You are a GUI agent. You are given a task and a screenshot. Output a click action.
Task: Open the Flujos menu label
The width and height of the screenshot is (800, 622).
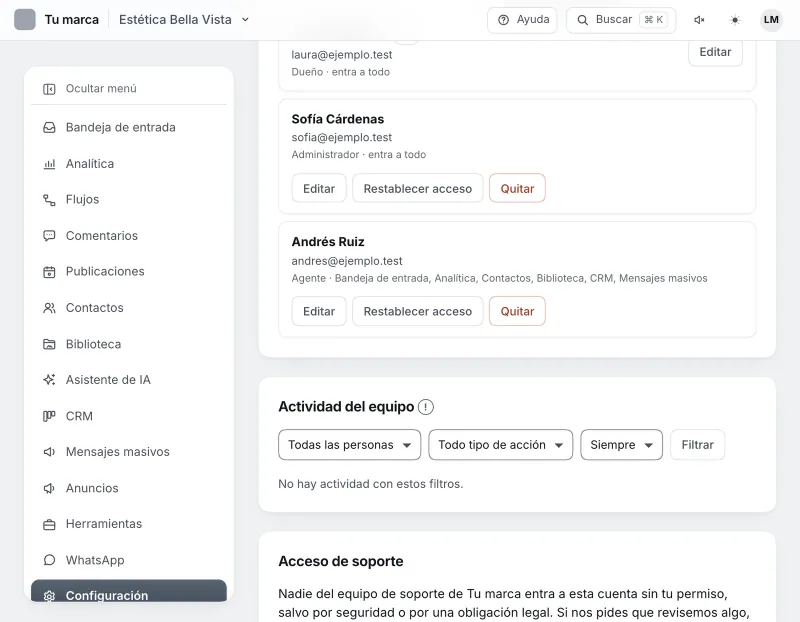click(x=82, y=200)
